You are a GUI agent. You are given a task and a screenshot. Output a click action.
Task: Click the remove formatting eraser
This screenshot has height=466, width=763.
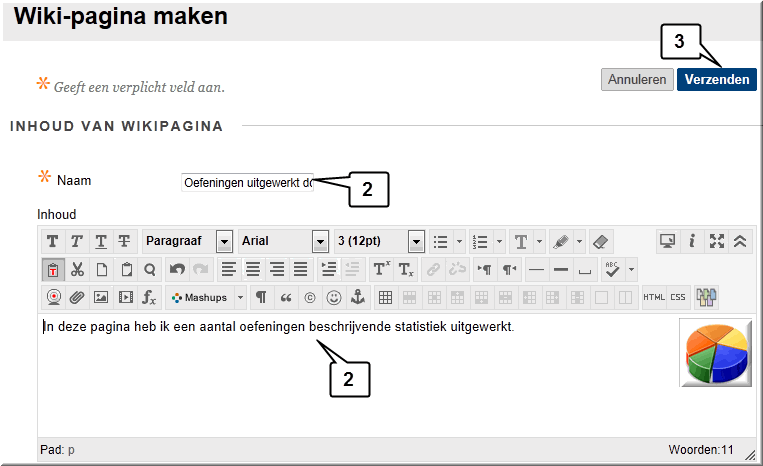point(600,242)
